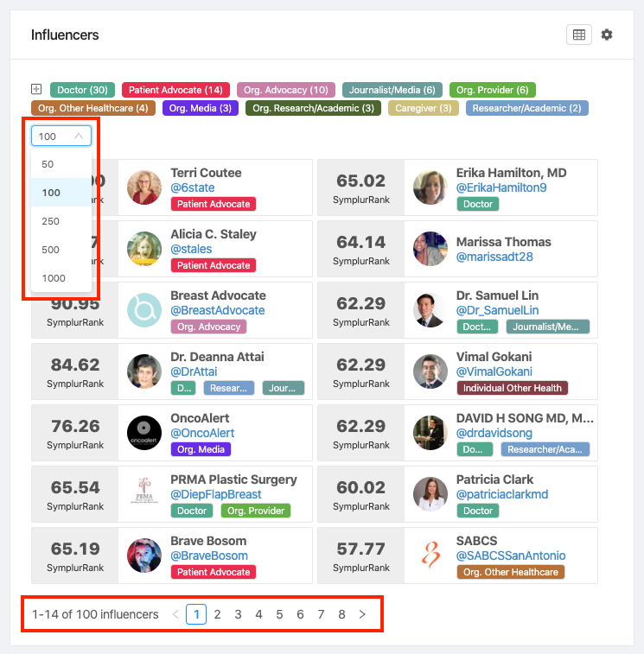This screenshot has width=644, height=654.
Task: Filter by Caregiver (3) tag
Action: pos(424,109)
